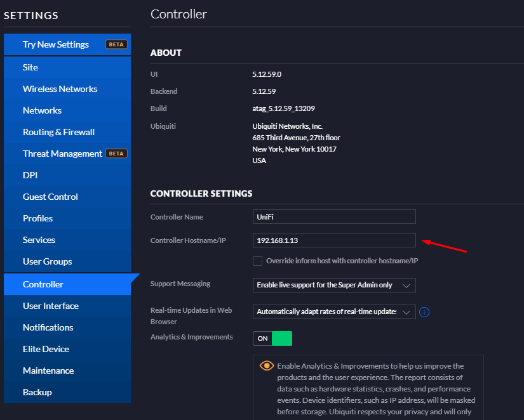
Task: Click Ubiquiti Networks, Inc. text
Action: 287,126
